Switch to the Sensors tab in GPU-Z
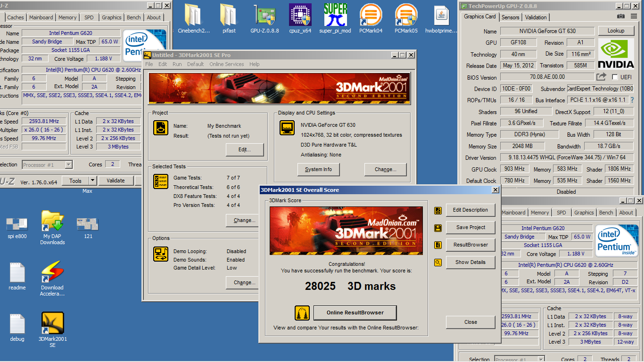 (510, 17)
